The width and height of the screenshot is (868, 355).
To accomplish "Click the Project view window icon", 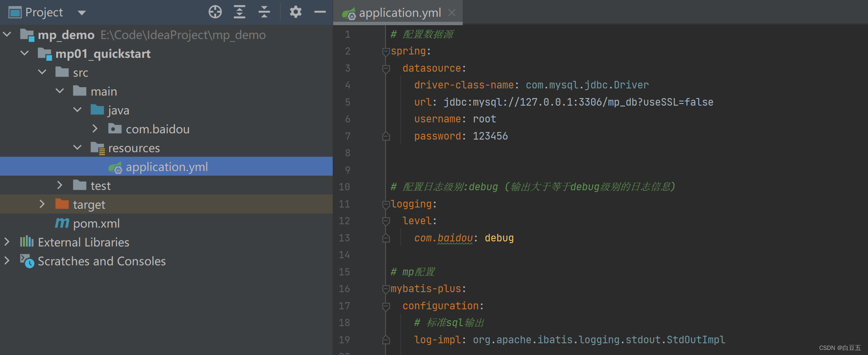I will click(x=15, y=13).
